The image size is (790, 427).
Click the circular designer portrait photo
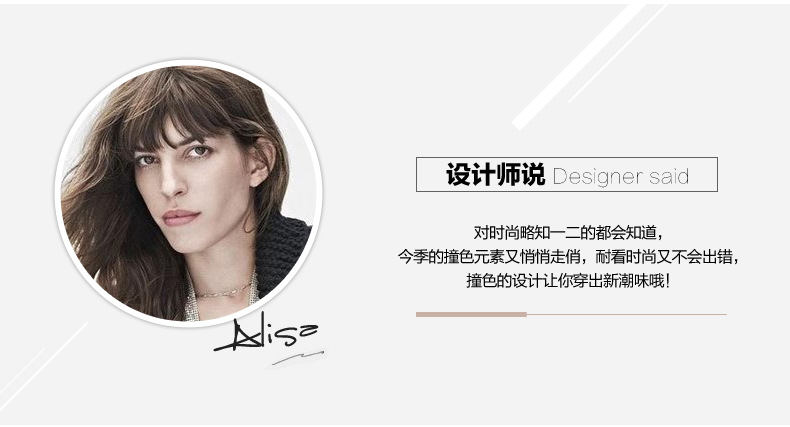[x=187, y=193]
